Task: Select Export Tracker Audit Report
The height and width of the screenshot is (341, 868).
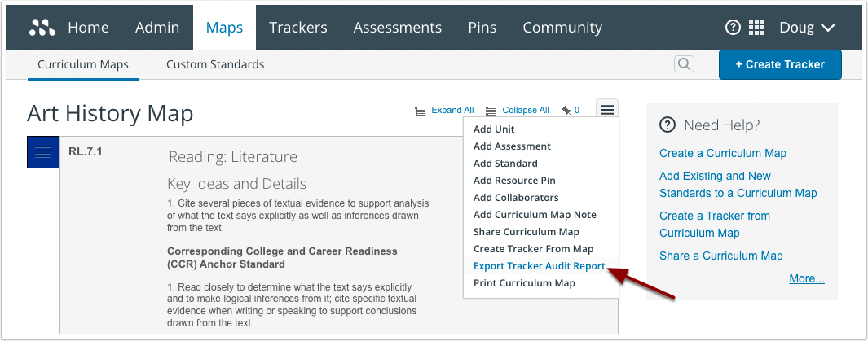Action: click(539, 266)
